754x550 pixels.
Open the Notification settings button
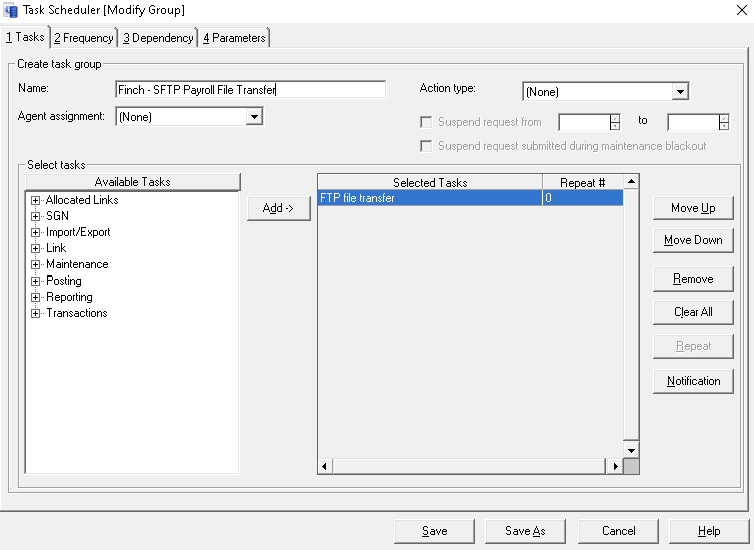coord(693,381)
